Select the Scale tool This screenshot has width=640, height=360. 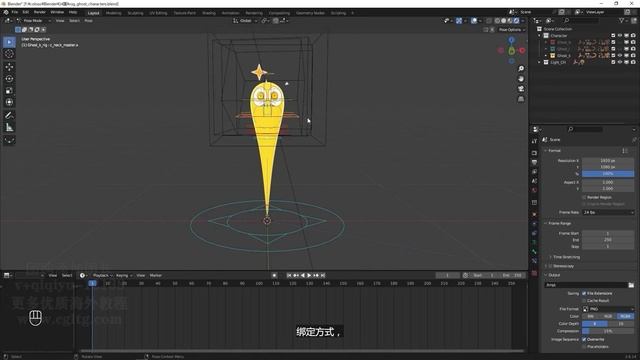click(9, 91)
